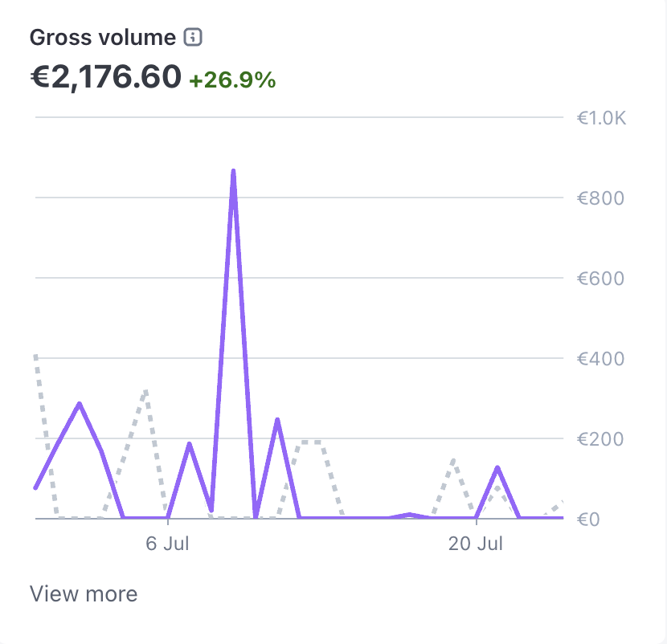Open the date range for 6 Jul
This screenshot has height=644, width=667.
169,543
